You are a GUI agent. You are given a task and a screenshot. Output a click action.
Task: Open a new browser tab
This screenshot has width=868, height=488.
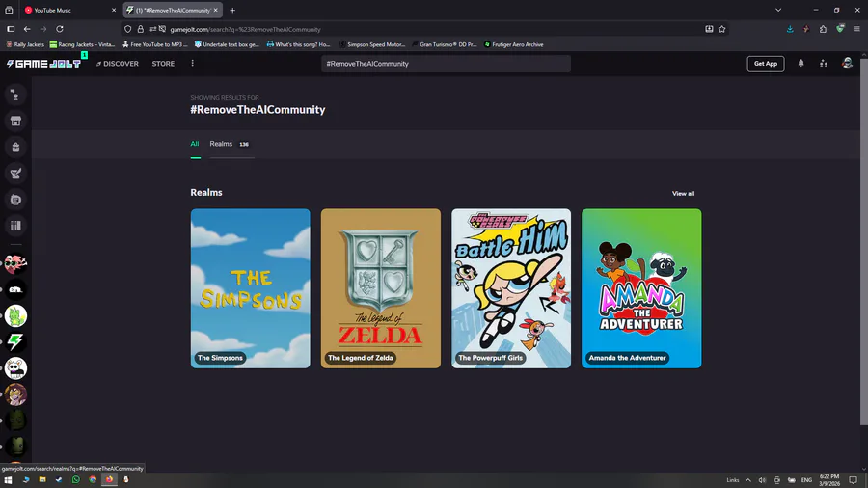click(x=232, y=10)
